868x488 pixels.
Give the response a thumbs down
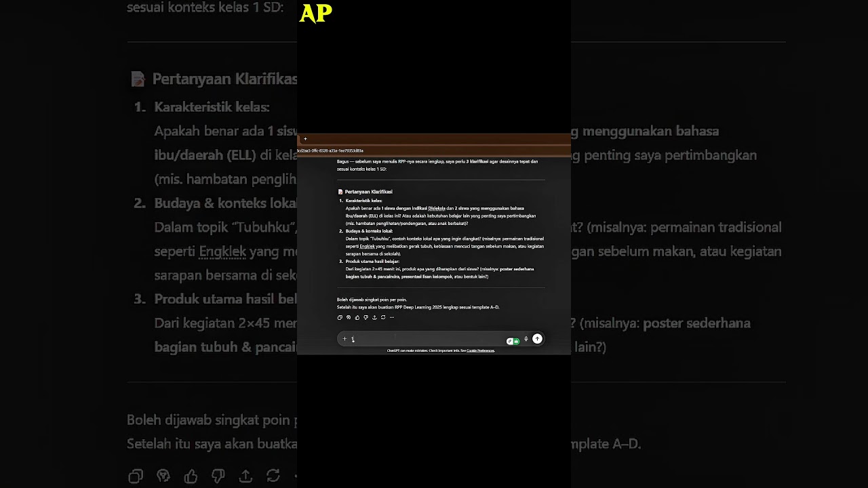(x=366, y=317)
